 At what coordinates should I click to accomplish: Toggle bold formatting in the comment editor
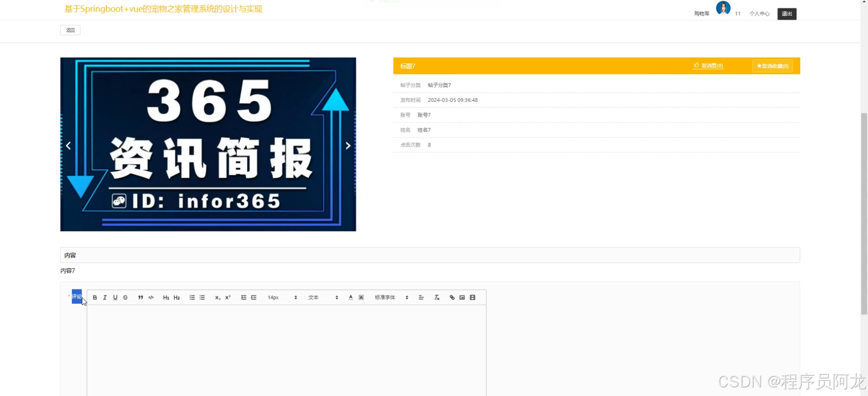[95, 297]
